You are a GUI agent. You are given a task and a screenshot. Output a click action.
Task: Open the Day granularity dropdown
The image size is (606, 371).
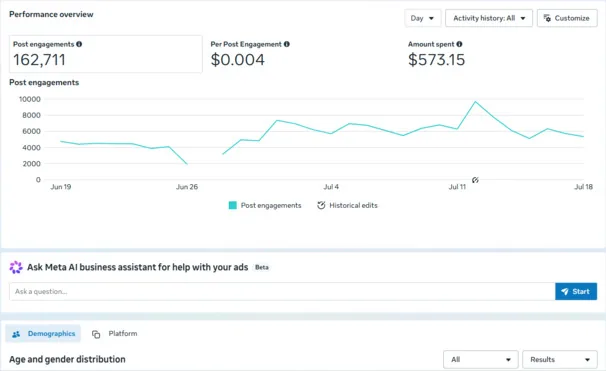click(422, 18)
